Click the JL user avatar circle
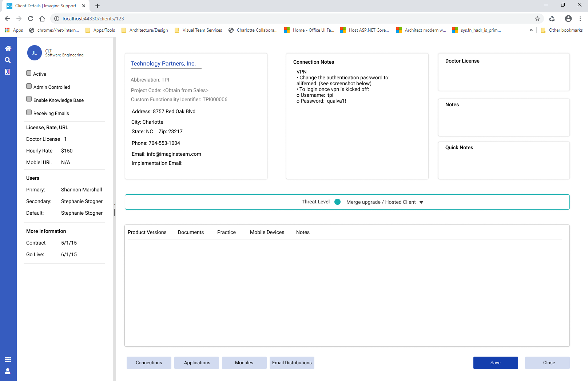This screenshot has width=588, height=381. [35, 53]
